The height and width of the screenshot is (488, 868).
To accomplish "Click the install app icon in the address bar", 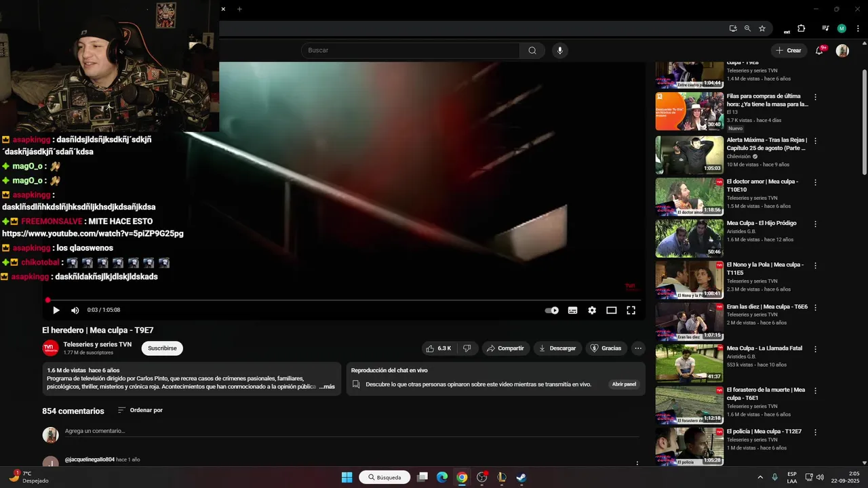I will tap(733, 28).
